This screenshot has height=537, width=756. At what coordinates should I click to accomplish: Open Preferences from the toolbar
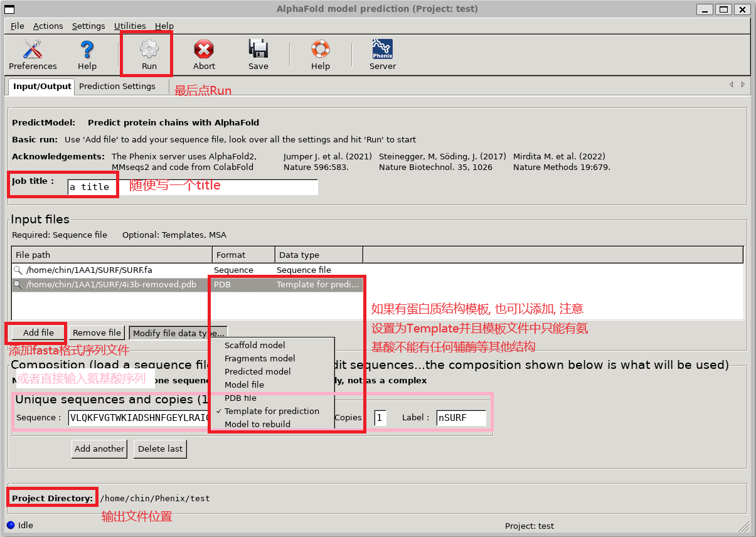pyautogui.click(x=33, y=55)
